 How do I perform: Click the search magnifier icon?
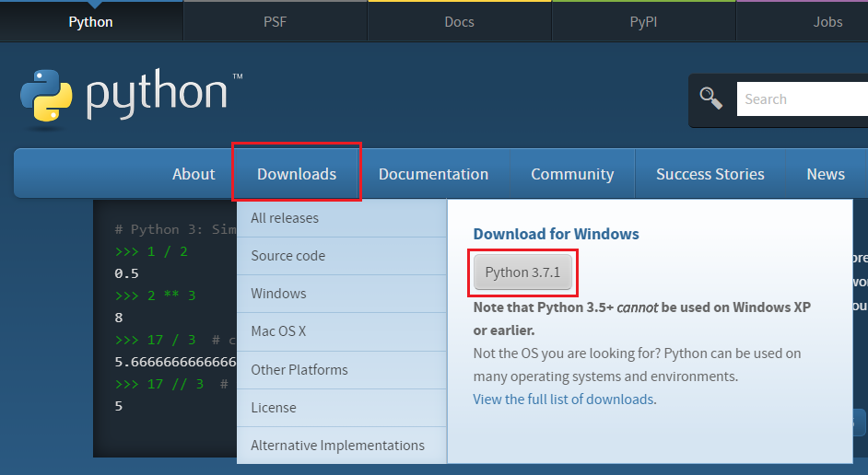(x=710, y=98)
